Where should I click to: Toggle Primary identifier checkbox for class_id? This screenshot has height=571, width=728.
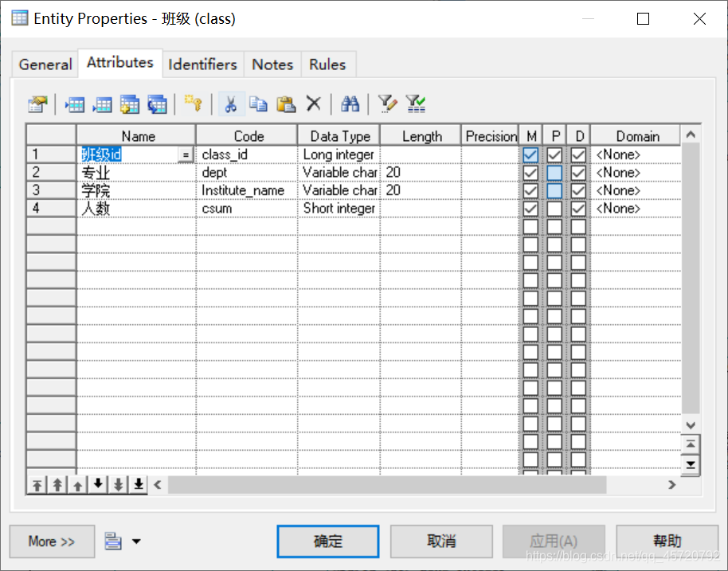[x=554, y=154]
